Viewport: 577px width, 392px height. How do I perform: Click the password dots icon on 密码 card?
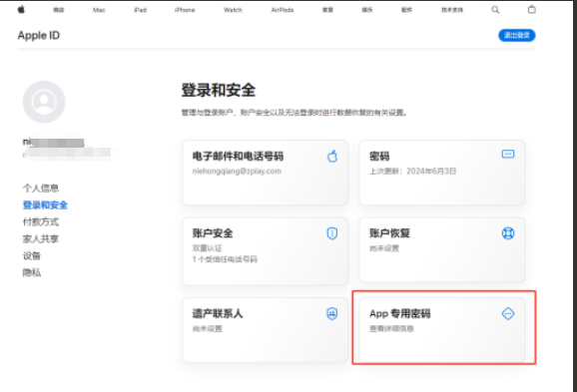[508, 154]
